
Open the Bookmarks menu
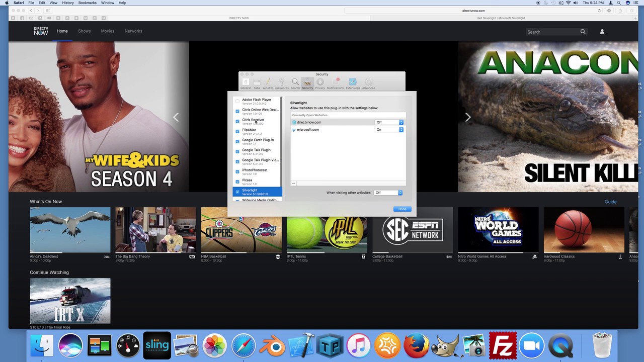(88, 3)
